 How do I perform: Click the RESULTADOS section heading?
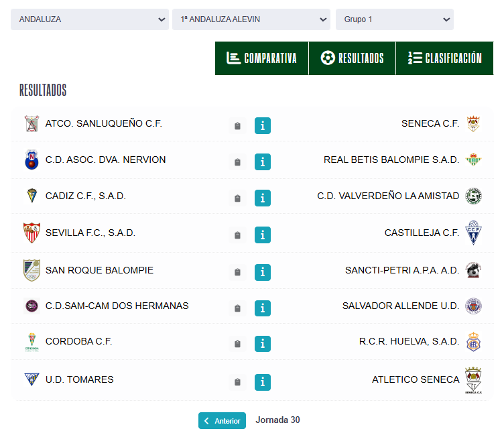point(43,90)
